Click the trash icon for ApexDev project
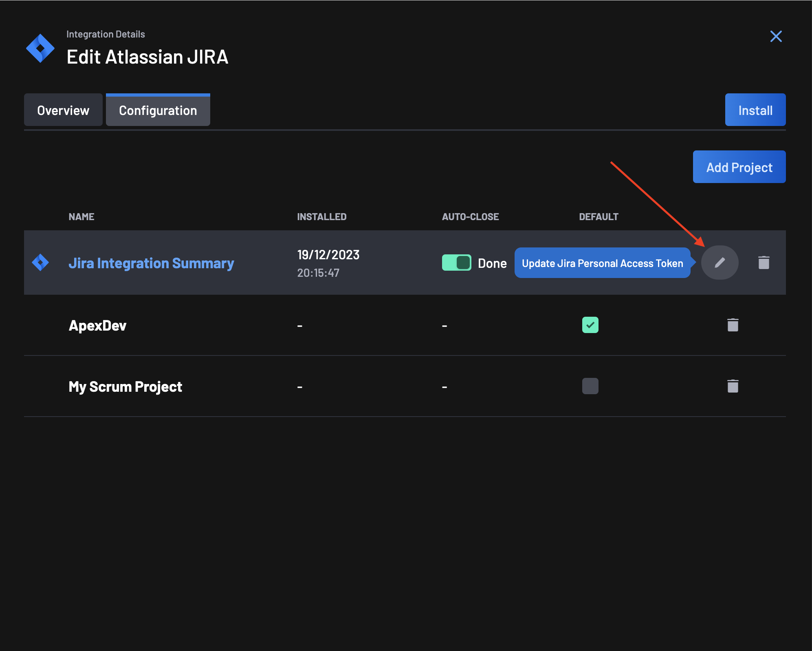Screen dimensions: 812x651 click(x=733, y=325)
